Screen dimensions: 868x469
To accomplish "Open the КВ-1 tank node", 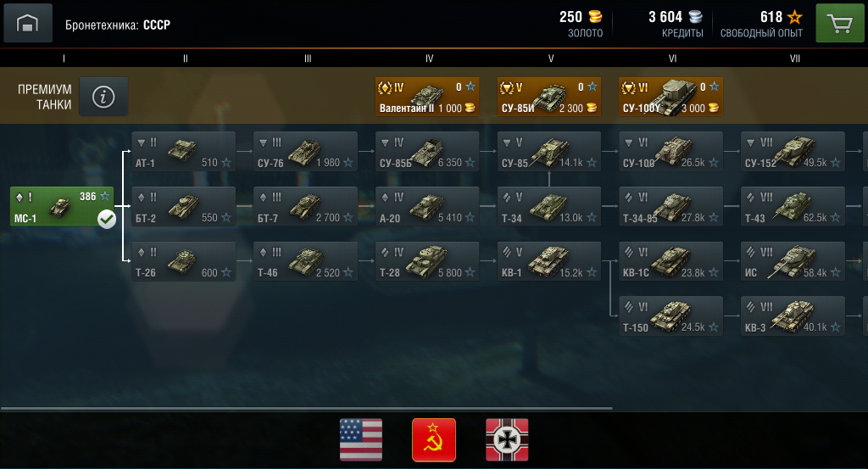I will click(549, 261).
